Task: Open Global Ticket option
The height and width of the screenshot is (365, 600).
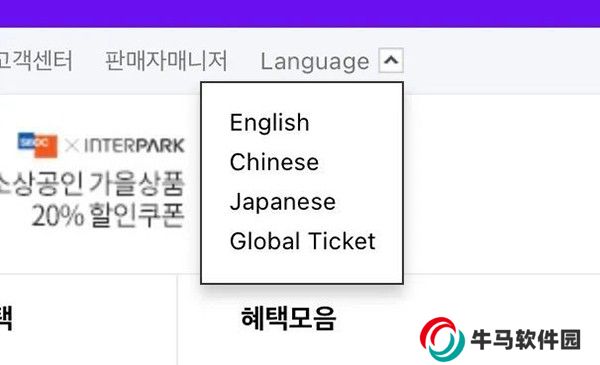Action: [x=302, y=241]
